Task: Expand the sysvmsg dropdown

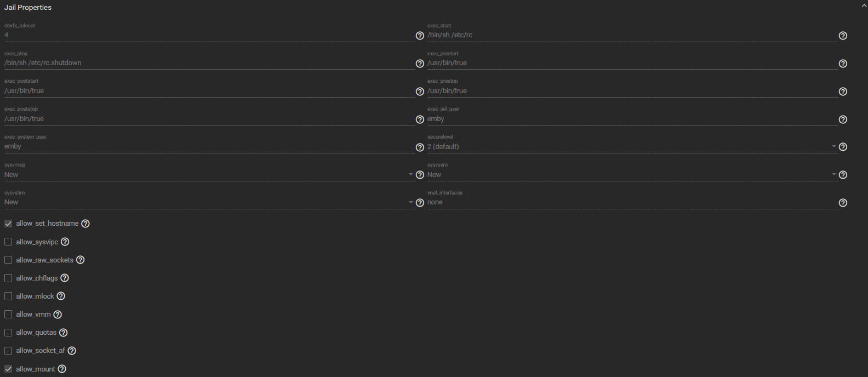Action: [208, 175]
